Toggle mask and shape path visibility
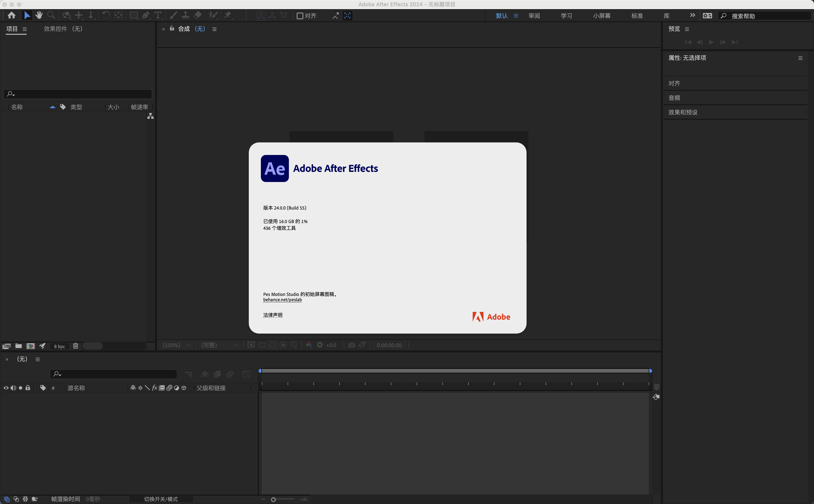Screen dimensions: 814x504 tap(273, 345)
